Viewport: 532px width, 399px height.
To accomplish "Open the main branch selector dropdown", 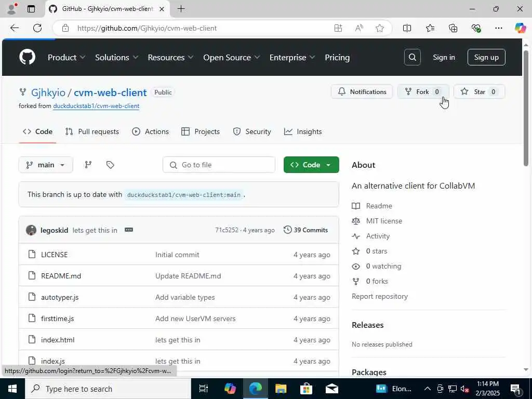I will (x=46, y=165).
